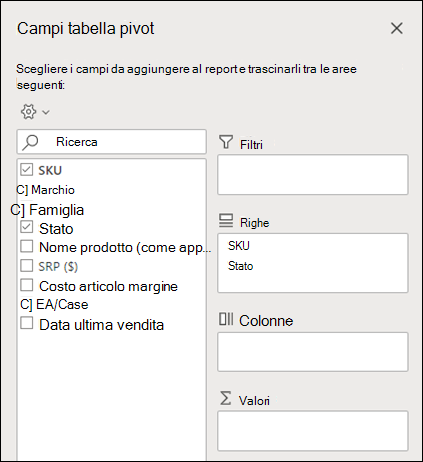The height and width of the screenshot is (462, 423).
Task: Click inside the empty Valori box
Action: pos(313,431)
